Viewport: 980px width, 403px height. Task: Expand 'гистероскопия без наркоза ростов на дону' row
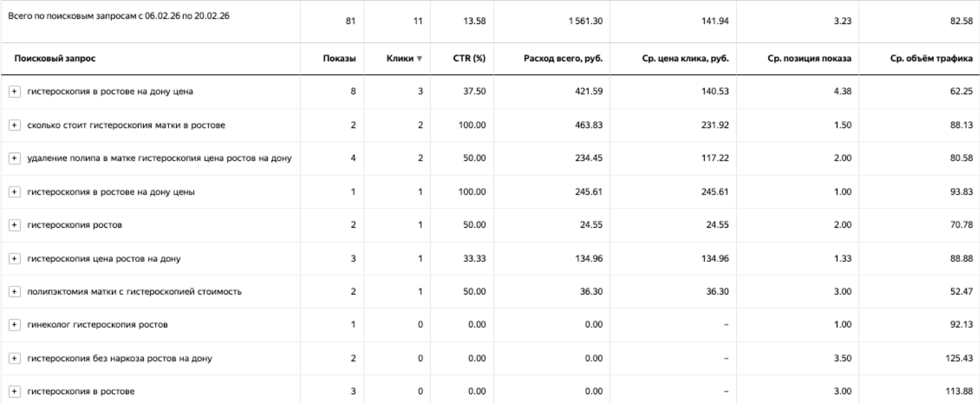(13, 358)
